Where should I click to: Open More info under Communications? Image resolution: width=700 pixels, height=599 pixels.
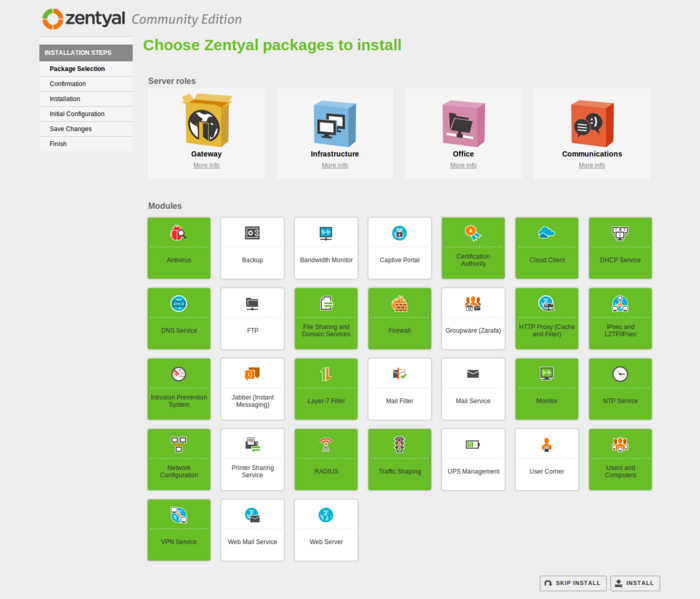pyautogui.click(x=591, y=165)
